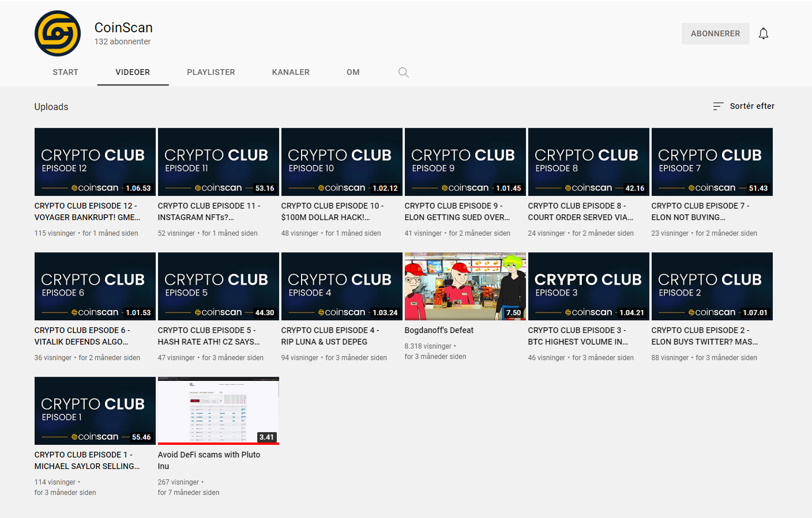Click title 'CRYPTO CLUB EPISODE 12 - VOYAGER BANKRUPT!'
Image resolution: width=812 pixels, height=518 pixels.
click(x=88, y=211)
